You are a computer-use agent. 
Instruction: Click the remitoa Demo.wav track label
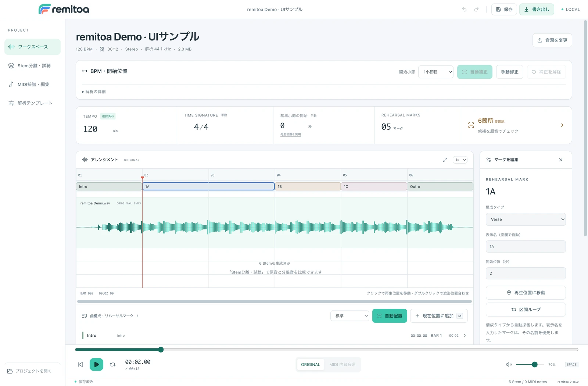click(x=95, y=203)
